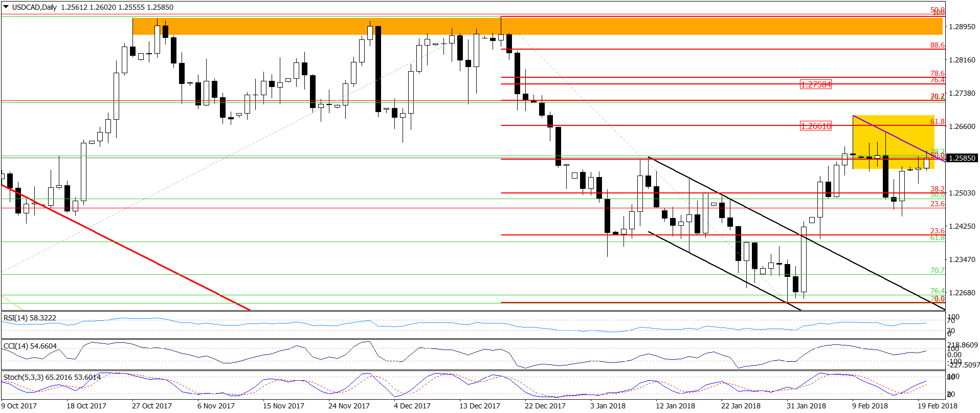Click the 1.23470 price axis label

(962, 259)
